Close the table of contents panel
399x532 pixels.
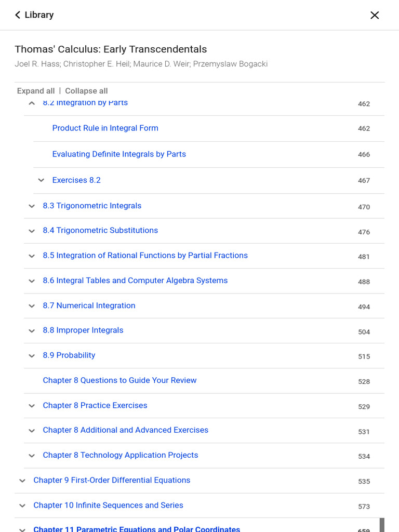375,15
